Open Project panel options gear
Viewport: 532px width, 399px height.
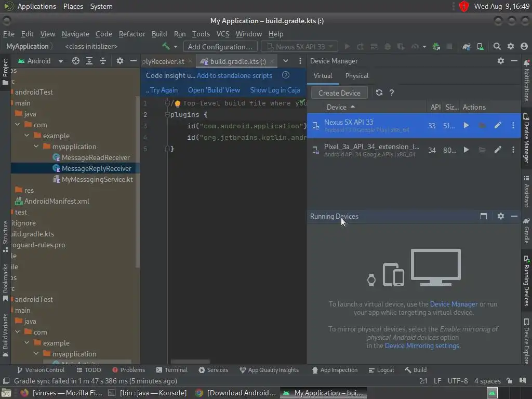[x=120, y=61]
